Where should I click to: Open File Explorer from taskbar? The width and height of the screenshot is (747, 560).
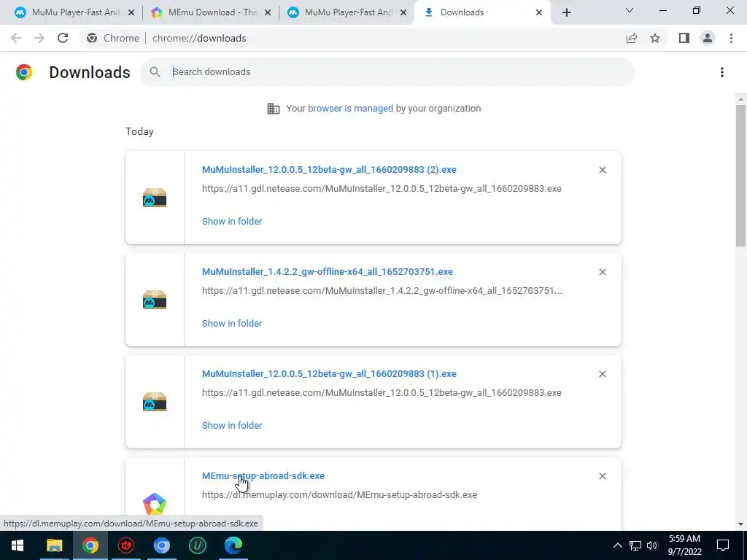point(54,545)
